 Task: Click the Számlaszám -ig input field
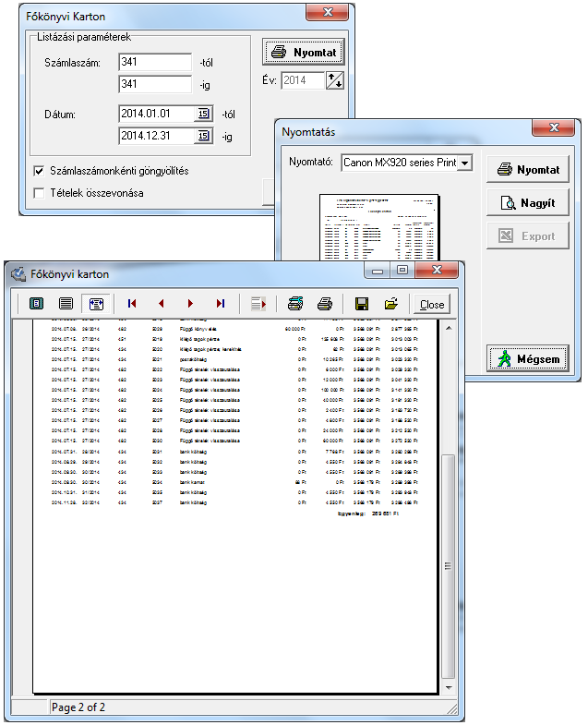(x=155, y=84)
